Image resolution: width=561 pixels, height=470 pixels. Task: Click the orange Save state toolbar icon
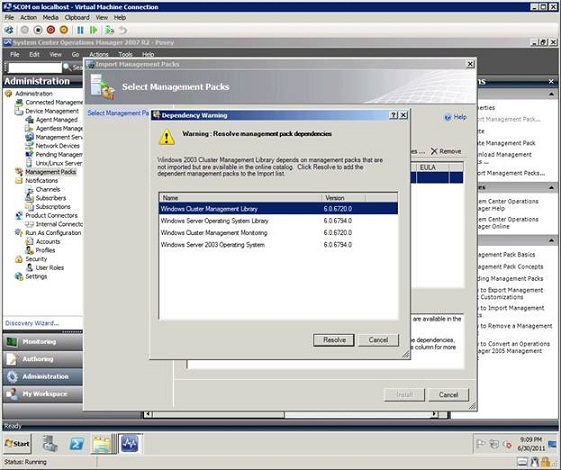(64, 30)
